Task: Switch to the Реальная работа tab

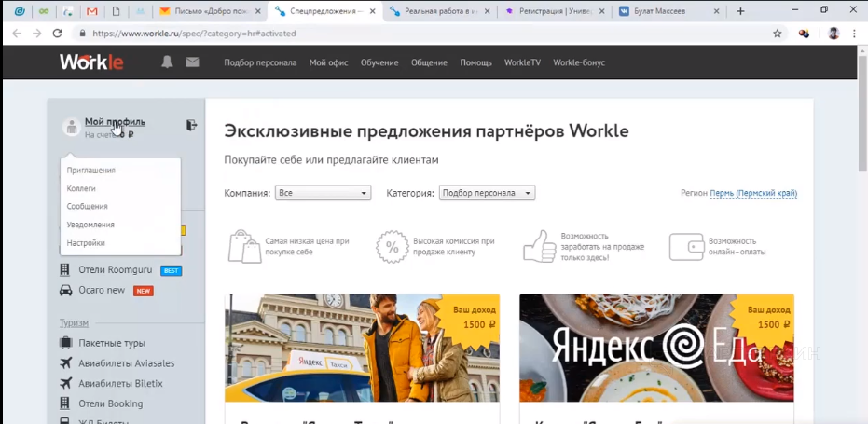Action: coord(440,11)
